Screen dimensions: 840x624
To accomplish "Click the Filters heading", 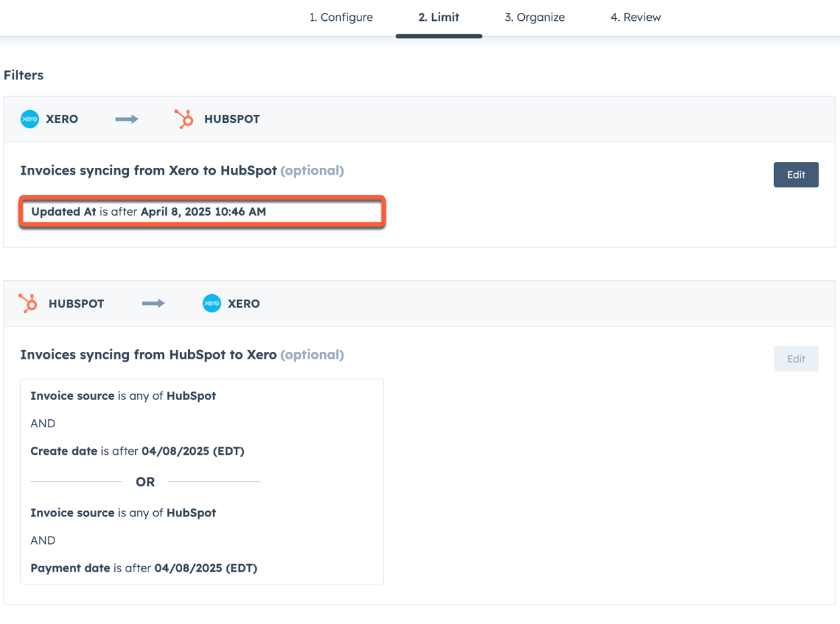I will tap(24, 75).
